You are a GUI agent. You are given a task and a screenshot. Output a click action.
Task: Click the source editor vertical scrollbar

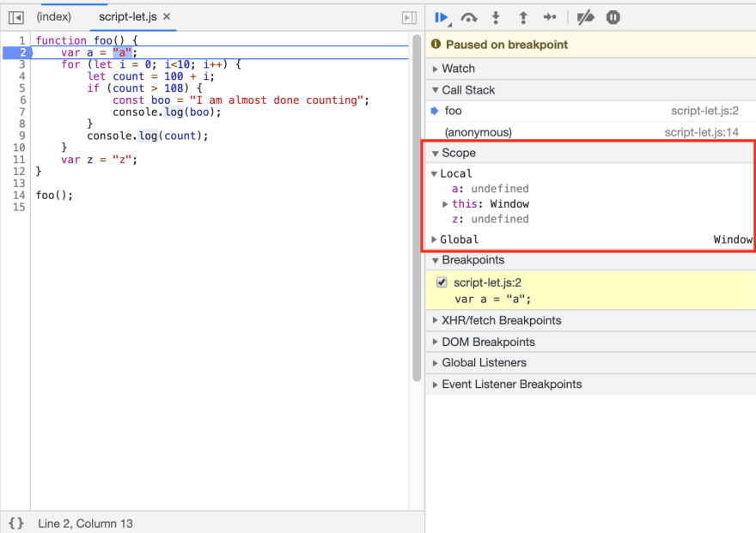[x=417, y=208]
